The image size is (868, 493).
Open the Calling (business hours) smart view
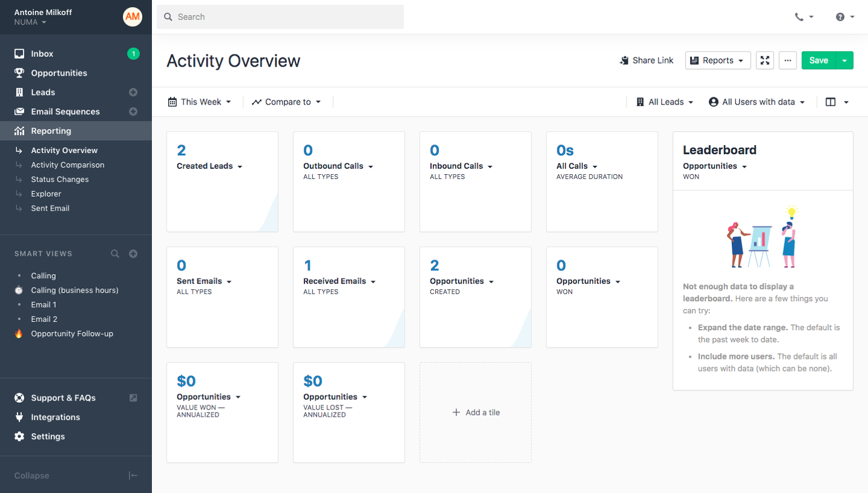point(75,290)
